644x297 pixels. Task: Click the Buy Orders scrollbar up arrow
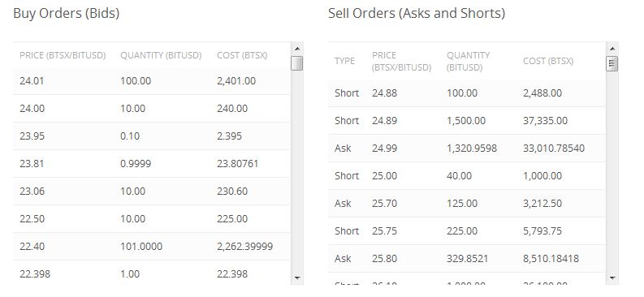click(297, 49)
